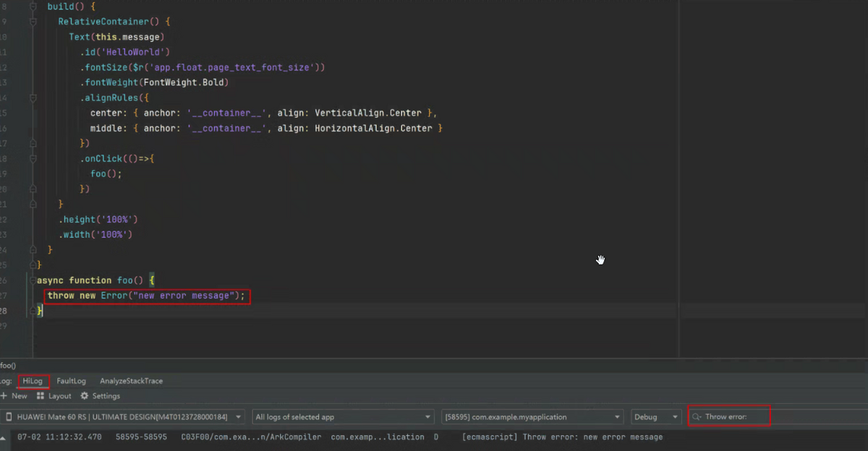Open HiLog Settings gear icon
Screen dimensions: 868x451
85,396
